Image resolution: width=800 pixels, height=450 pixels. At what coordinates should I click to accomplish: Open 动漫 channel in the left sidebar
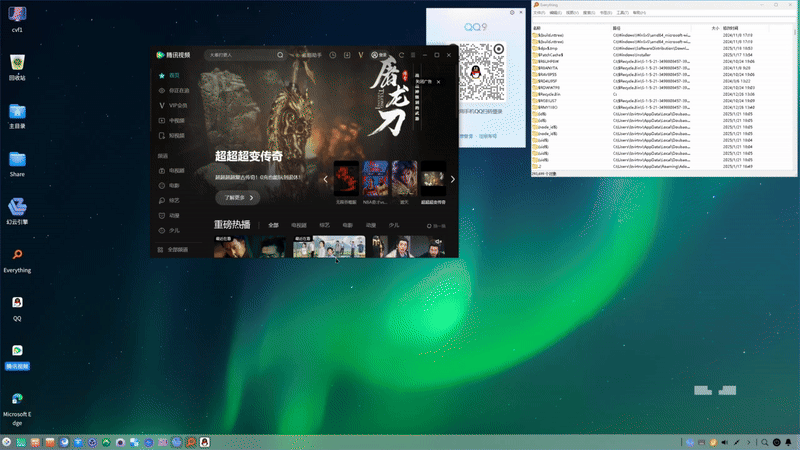[169, 216]
